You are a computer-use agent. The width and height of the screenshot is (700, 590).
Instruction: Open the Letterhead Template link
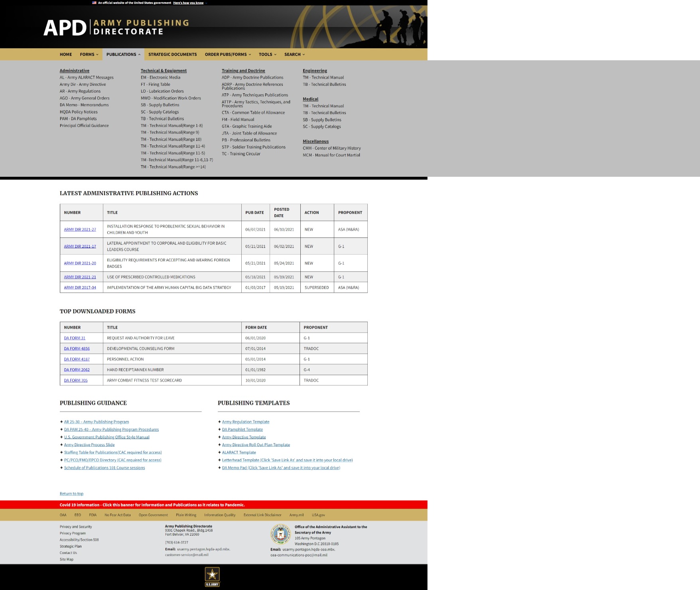287,460
